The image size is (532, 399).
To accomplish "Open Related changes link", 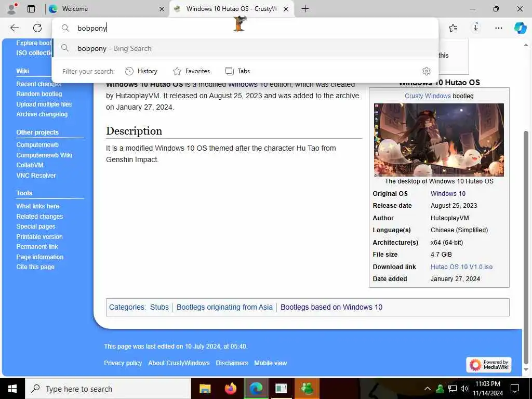I will click(39, 217).
